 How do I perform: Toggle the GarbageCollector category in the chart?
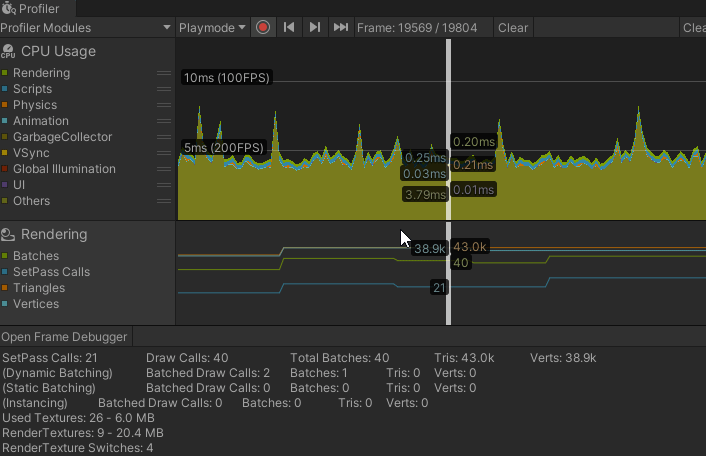point(5,137)
